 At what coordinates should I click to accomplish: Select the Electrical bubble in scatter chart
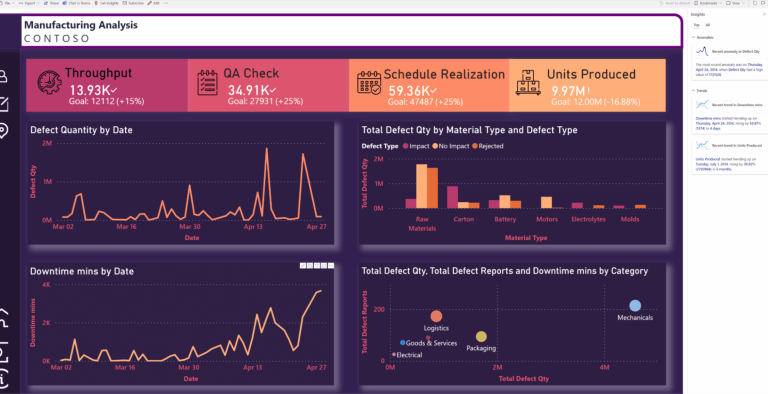tap(394, 354)
